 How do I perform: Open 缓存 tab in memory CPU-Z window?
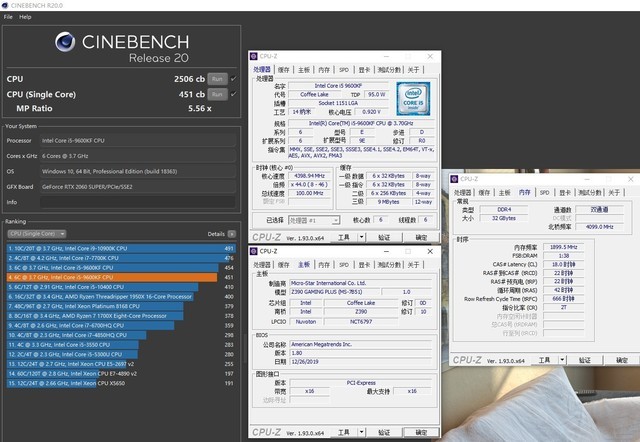point(484,193)
